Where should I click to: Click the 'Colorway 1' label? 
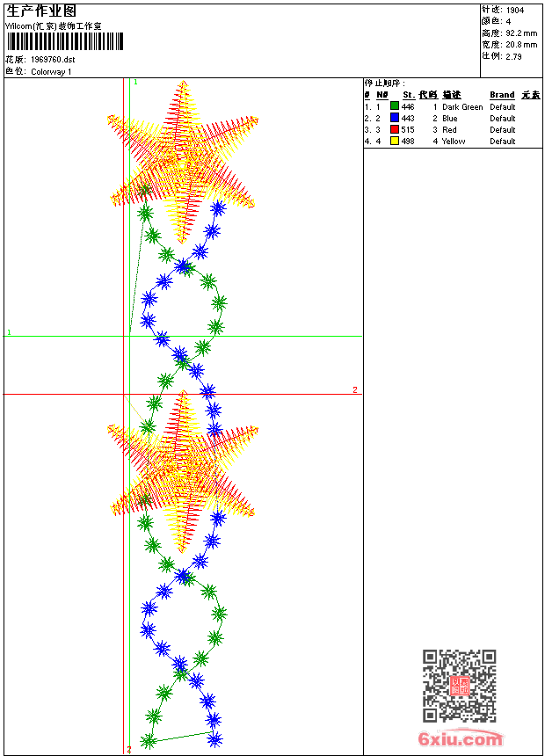pyautogui.click(x=51, y=72)
